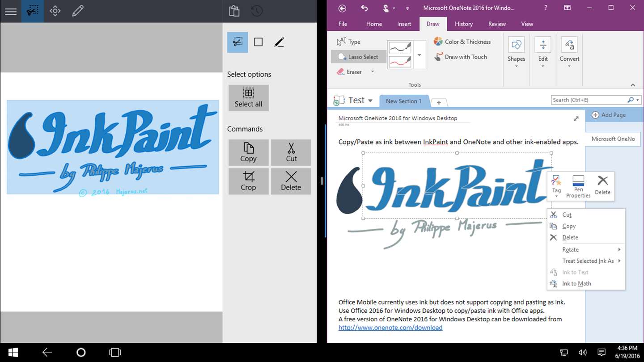Click the InkPaint paste clipboard icon

234,11
